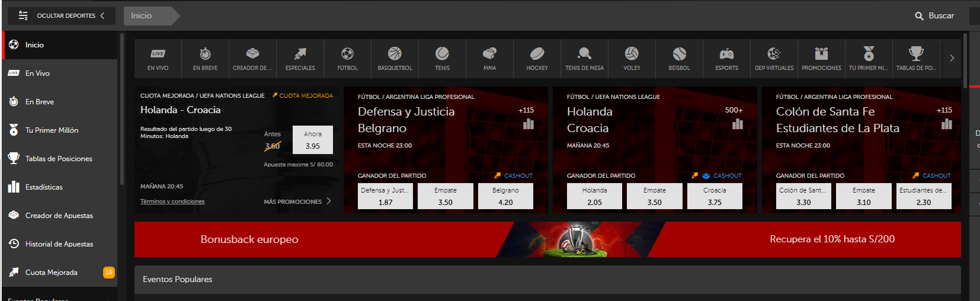Viewport: 980px width, 301px height.
Task: Click sidebar Estadísticas bar chart icon
Action: (x=14, y=187)
